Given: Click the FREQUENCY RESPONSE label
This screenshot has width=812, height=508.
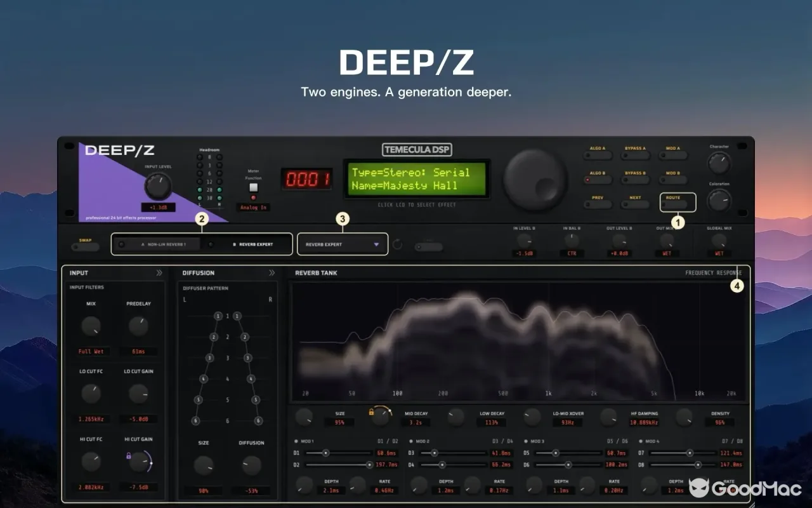Looking at the screenshot, I should tap(713, 273).
